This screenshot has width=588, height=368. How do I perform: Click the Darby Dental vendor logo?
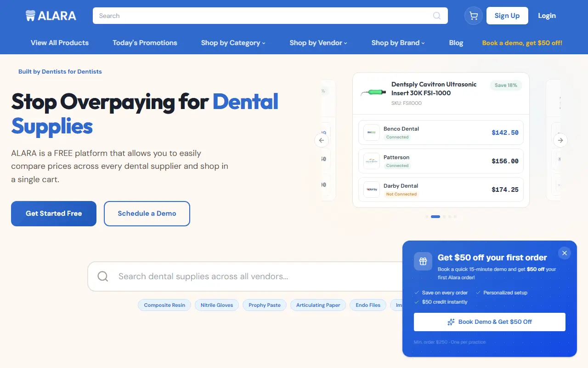click(x=372, y=190)
